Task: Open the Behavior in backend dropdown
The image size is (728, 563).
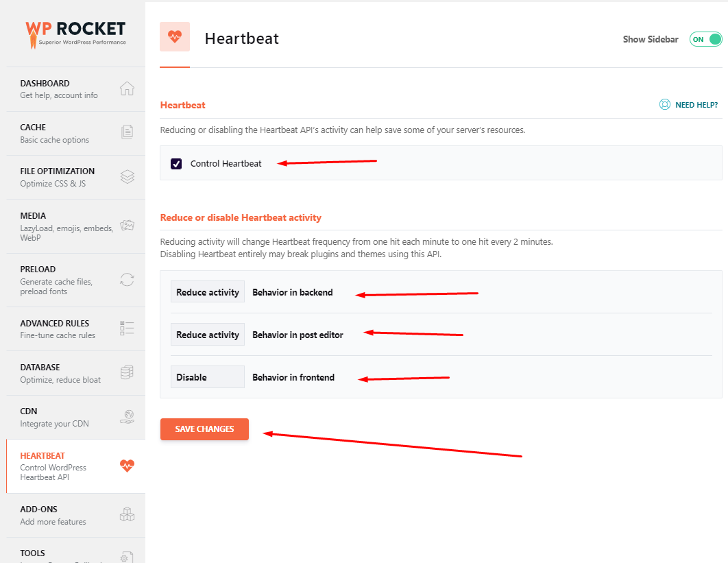Action: [207, 292]
